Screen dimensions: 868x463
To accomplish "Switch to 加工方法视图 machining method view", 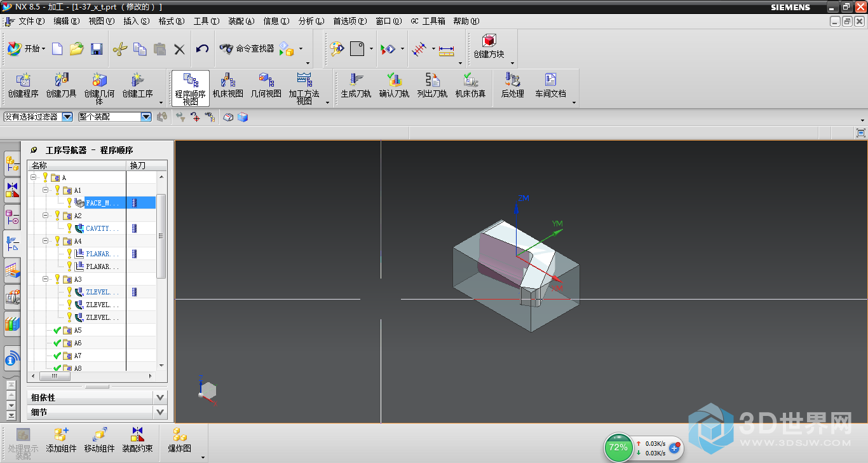I will click(304, 88).
